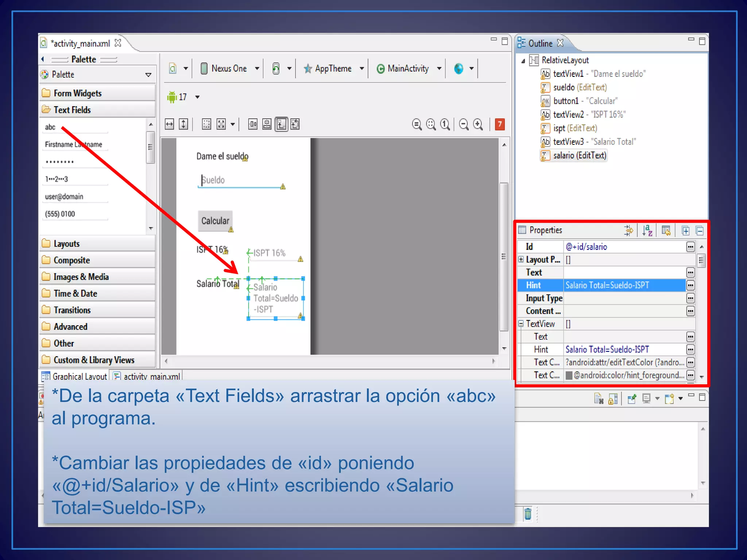
Task: Open the Advanced palette folder
Action: pos(97,326)
